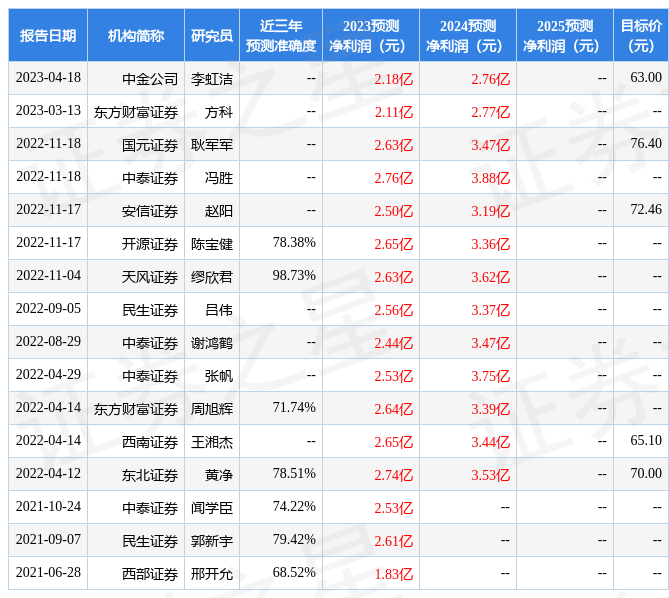Click researcher name 陈宝健
The height and width of the screenshot is (598, 669).
tap(212, 244)
